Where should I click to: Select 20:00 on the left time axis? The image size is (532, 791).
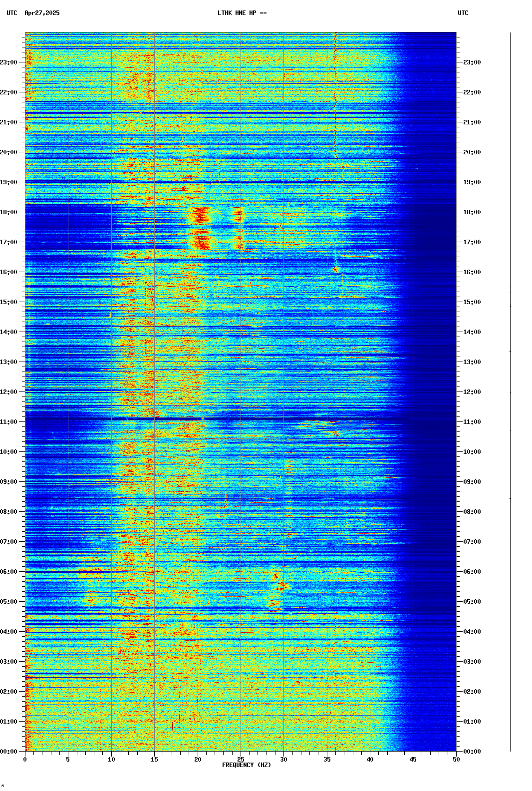[x=8, y=152]
